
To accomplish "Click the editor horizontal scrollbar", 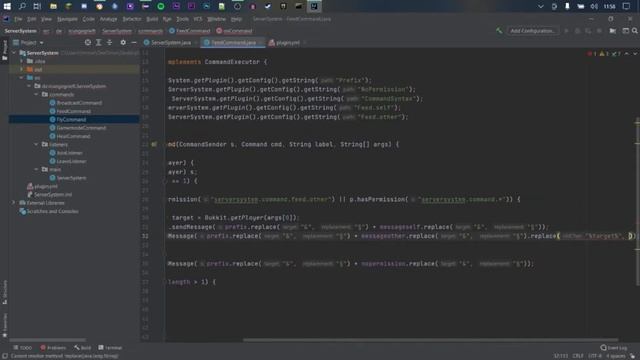I will coord(431,340).
